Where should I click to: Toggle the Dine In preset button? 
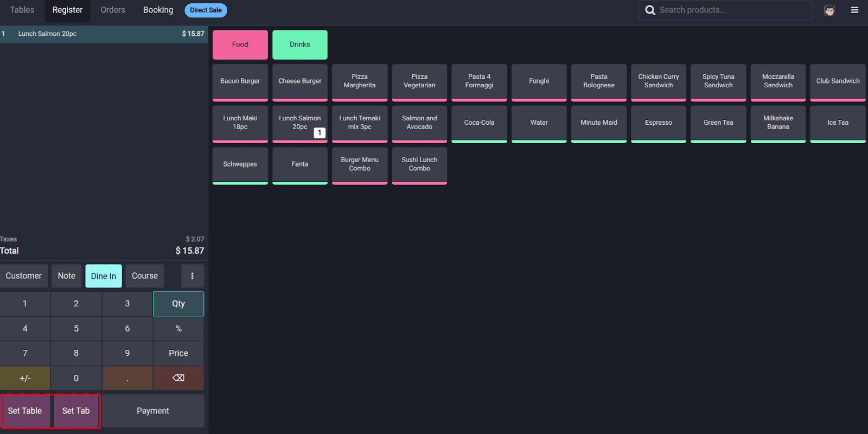coord(103,276)
